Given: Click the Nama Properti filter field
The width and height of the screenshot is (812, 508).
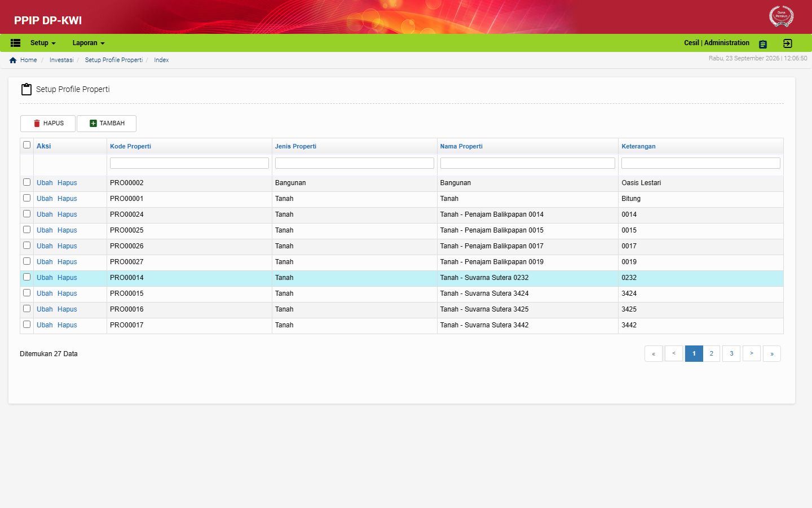Looking at the screenshot, I should pos(528,163).
